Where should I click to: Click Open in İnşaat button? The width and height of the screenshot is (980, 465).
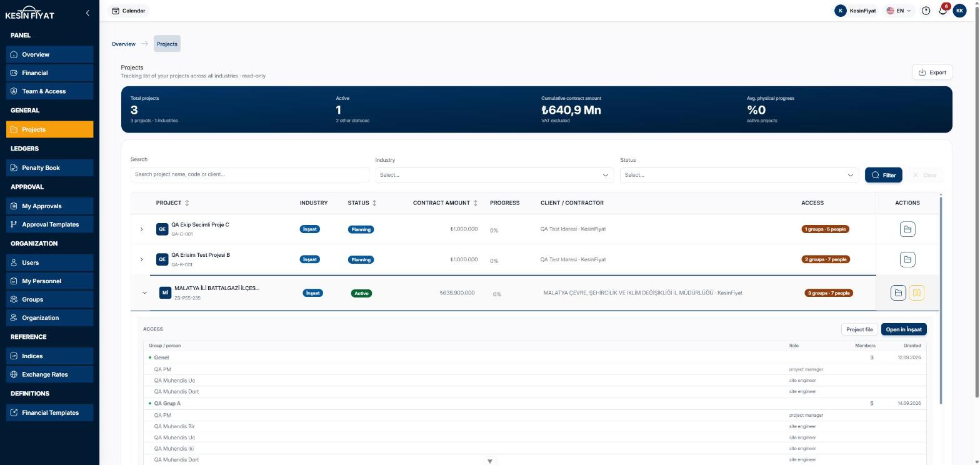904,329
